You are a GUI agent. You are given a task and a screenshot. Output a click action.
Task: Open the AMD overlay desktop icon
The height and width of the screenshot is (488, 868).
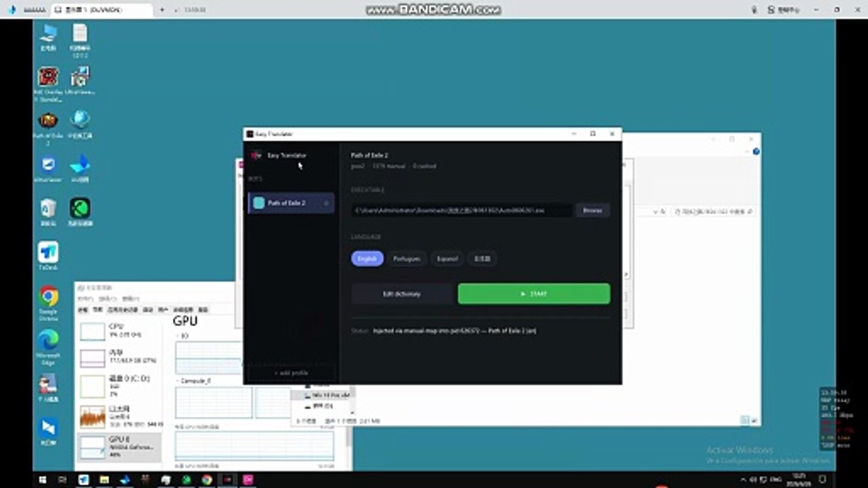click(x=48, y=84)
